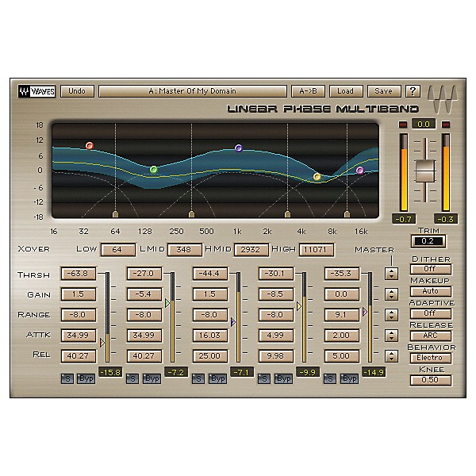Click the green threshold arrow on band two meter
Viewport: 476px width, 476px height.
(x=167, y=303)
